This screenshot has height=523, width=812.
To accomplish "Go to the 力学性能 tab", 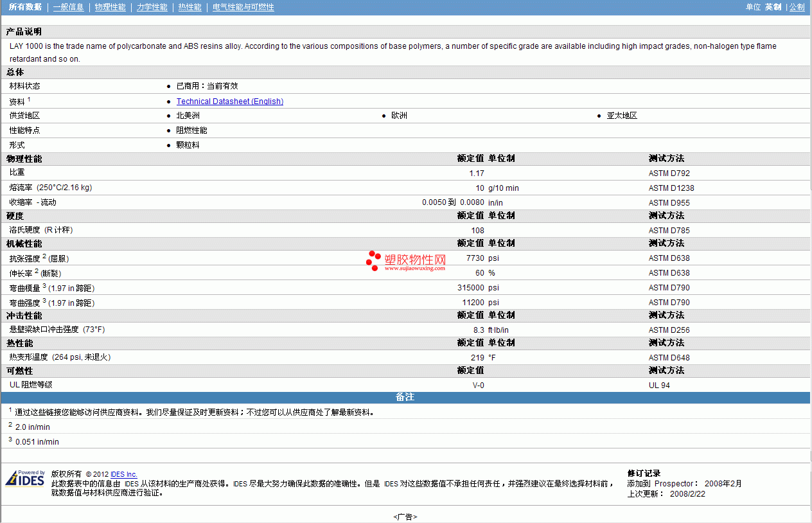I will pyautogui.click(x=152, y=7).
